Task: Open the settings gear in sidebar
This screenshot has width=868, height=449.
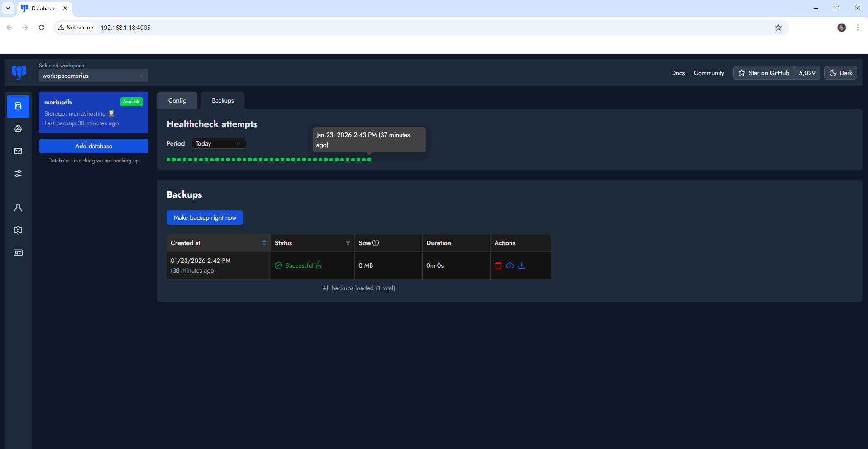Action: click(x=18, y=230)
